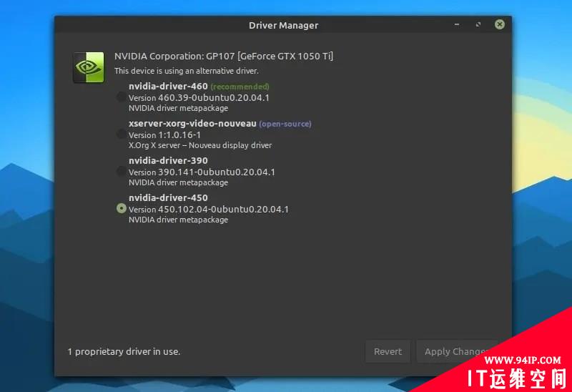Click the '(open-source)' label
Screen dimensions: 572x392
[285, 124]
